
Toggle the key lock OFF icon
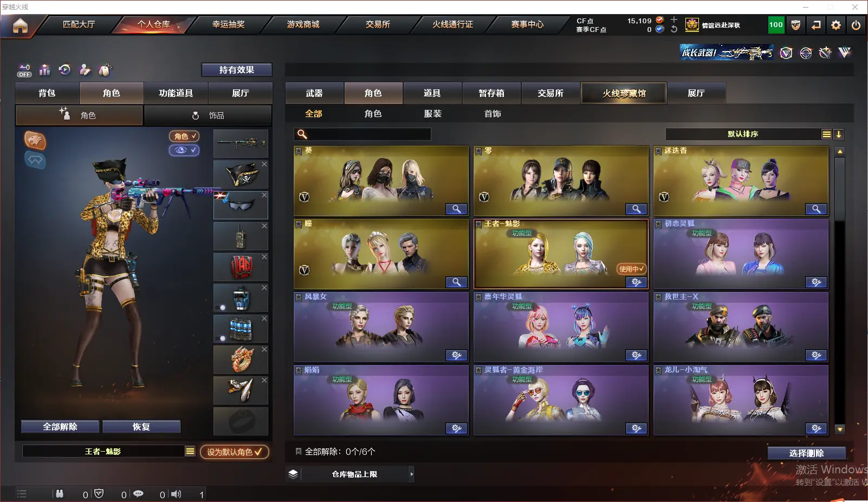(24, 70)
